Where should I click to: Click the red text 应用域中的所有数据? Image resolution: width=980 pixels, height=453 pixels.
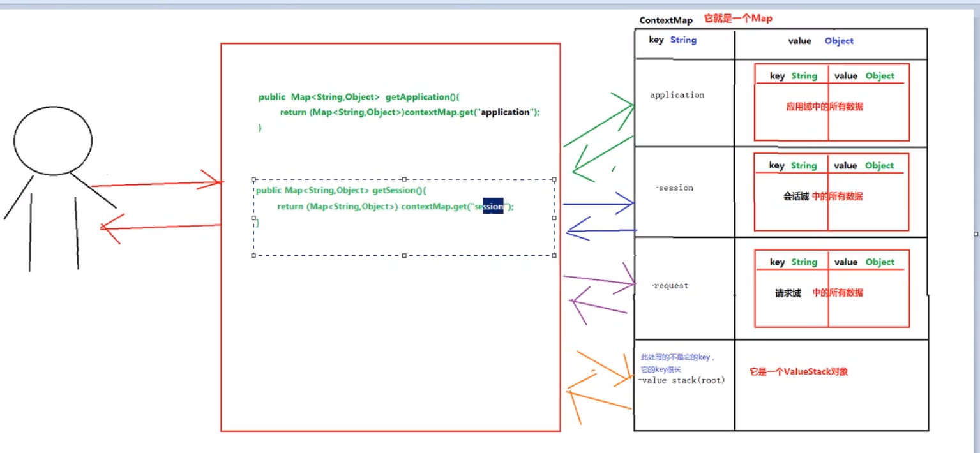(824, 107)
